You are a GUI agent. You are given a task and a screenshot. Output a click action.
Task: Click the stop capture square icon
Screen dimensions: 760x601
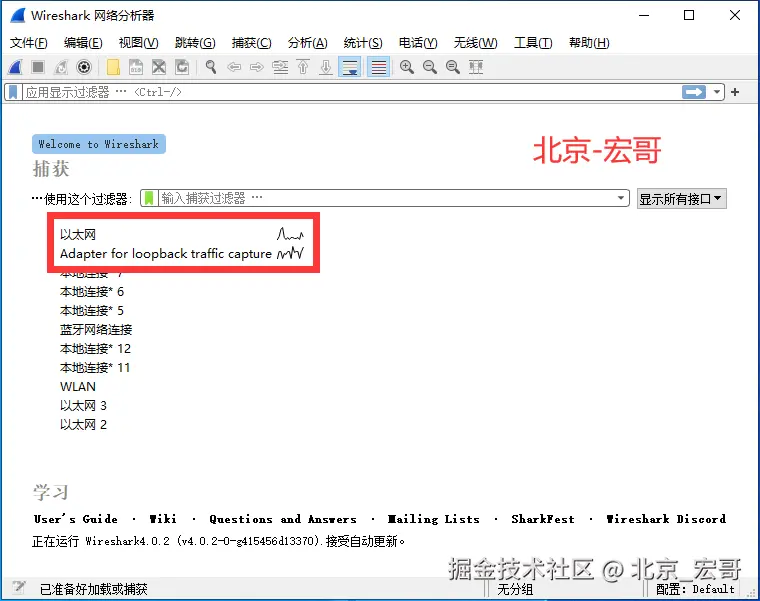click(38, 67)
